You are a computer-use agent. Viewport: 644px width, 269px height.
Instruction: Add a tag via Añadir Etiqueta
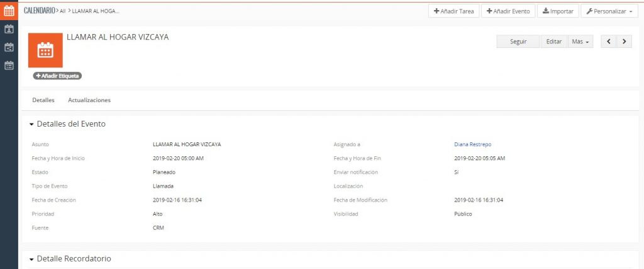[x=58, y=76]
